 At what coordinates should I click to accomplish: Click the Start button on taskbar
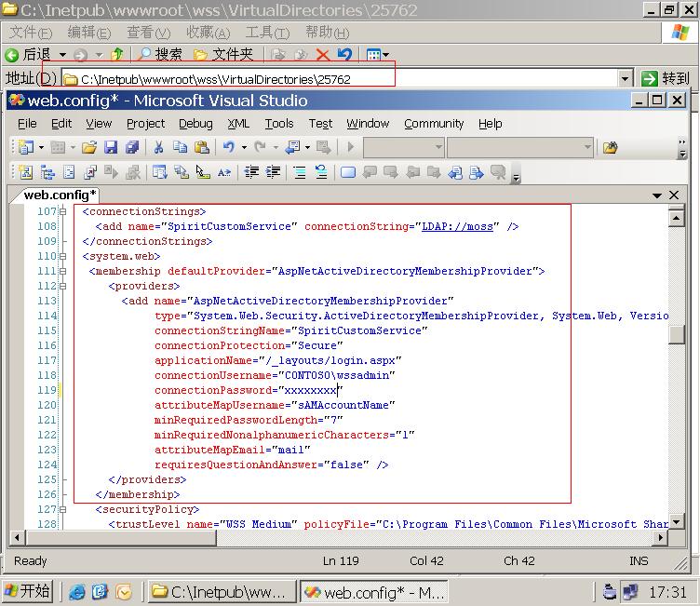click(28, 591)
